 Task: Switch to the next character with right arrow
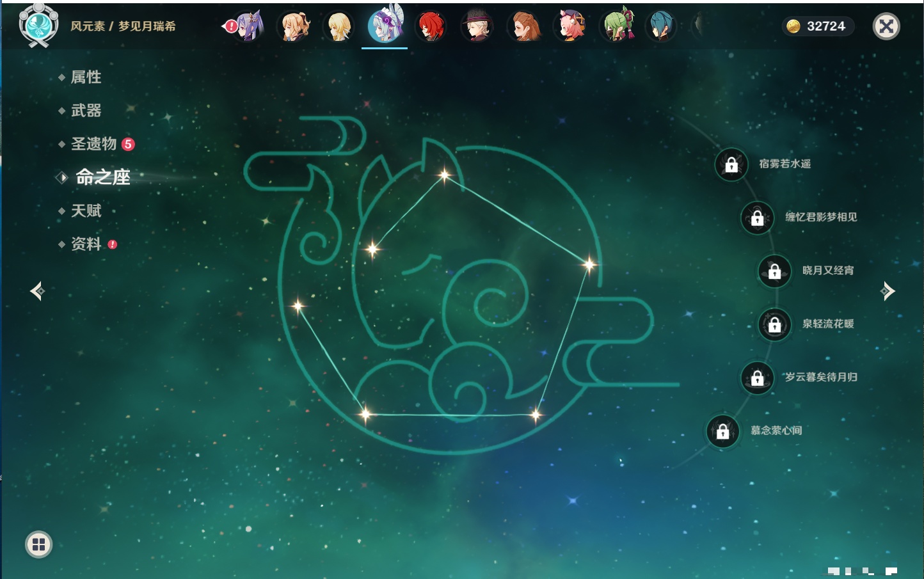(888, 291)
